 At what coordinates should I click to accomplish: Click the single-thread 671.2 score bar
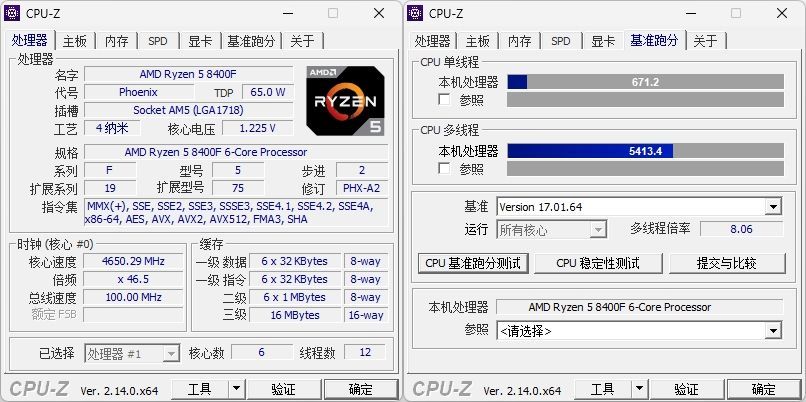click(646, 82)
